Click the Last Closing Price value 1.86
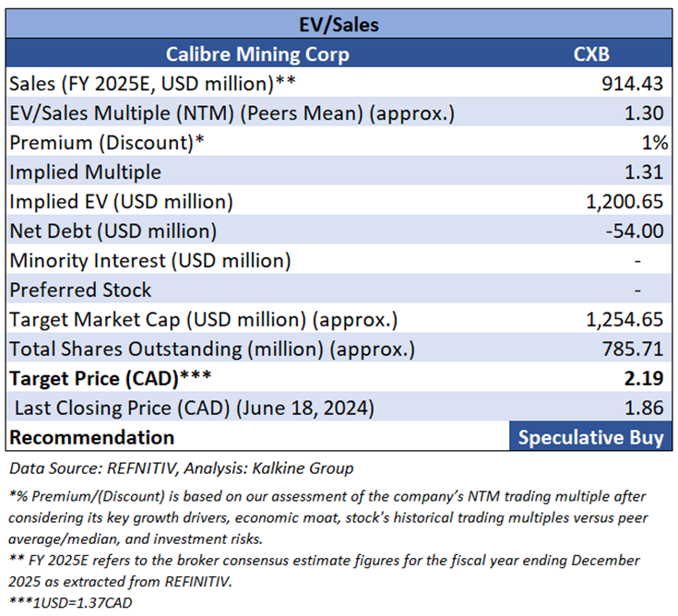Viewport: 678px width, 616px height. coord(645,409)
